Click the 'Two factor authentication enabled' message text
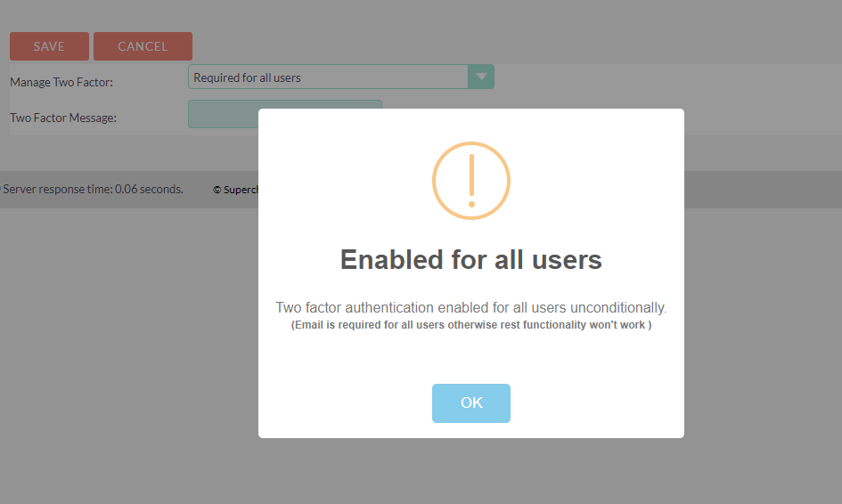Image resolution: width=842 pixels, height=504 pixels. [x=471, y=307]
